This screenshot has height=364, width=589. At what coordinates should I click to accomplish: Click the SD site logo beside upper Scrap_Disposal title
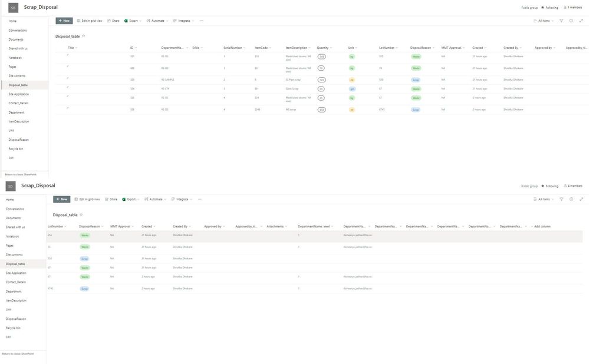coord(13,8)
